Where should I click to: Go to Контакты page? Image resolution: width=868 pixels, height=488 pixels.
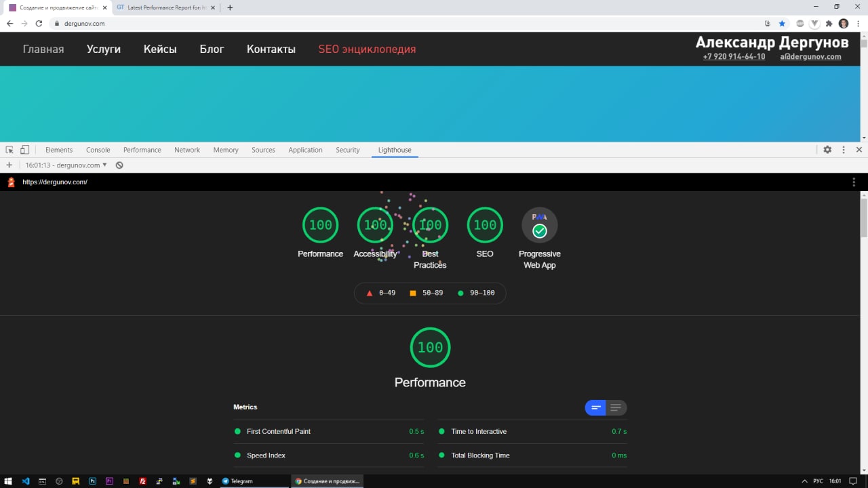(x=271, y=49)
